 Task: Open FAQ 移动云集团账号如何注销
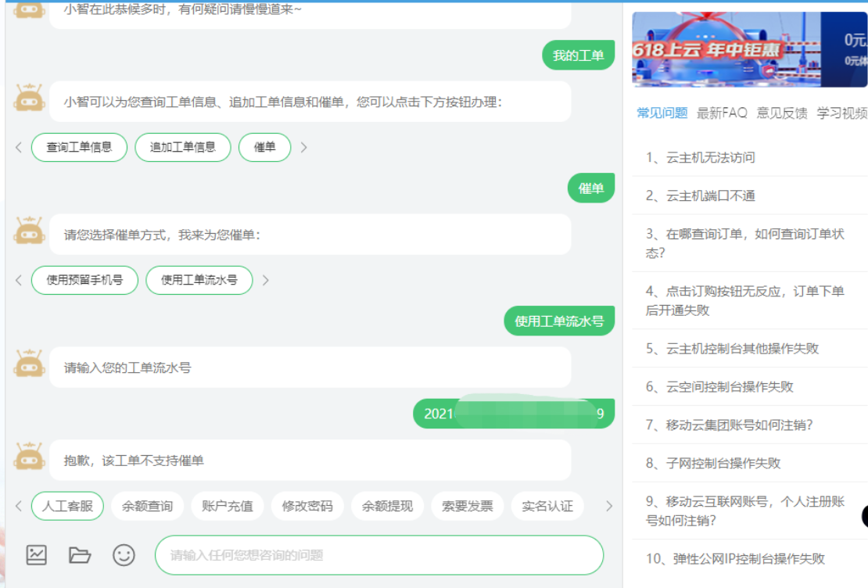(739, 425)
